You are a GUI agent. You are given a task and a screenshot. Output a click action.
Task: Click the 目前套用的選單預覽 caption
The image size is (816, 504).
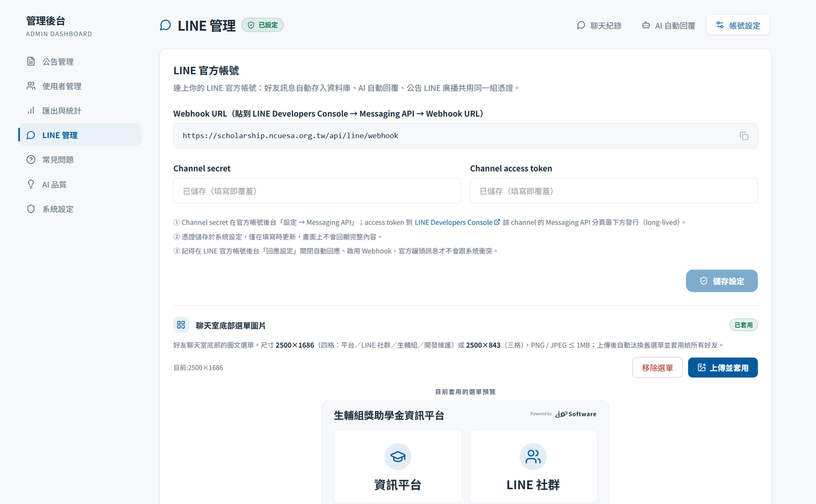465,392
